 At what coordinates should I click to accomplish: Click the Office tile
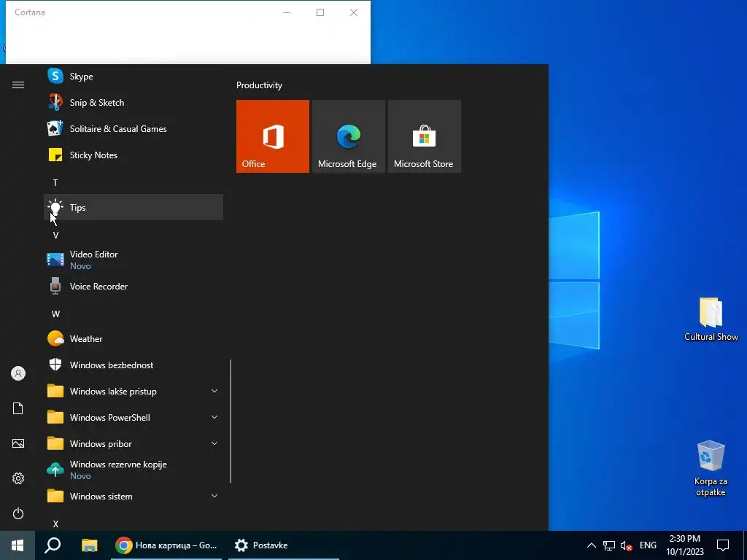click(x=273, y=136)
